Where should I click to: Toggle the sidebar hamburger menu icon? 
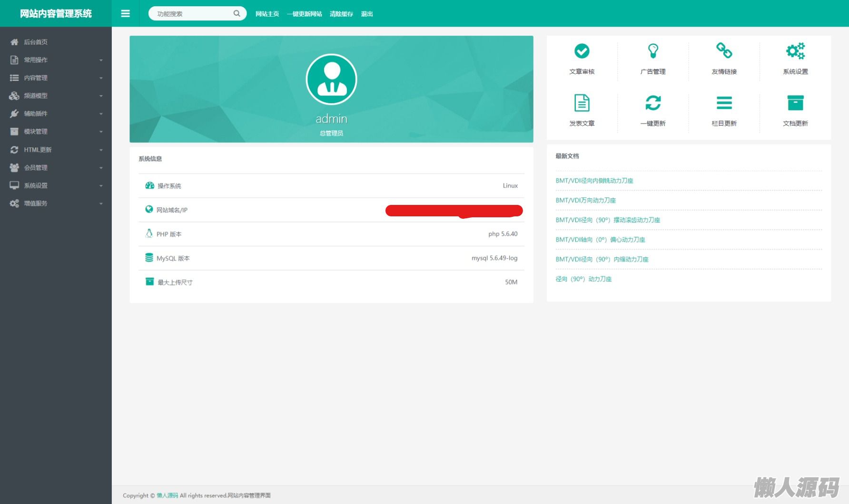pos(126,13)
